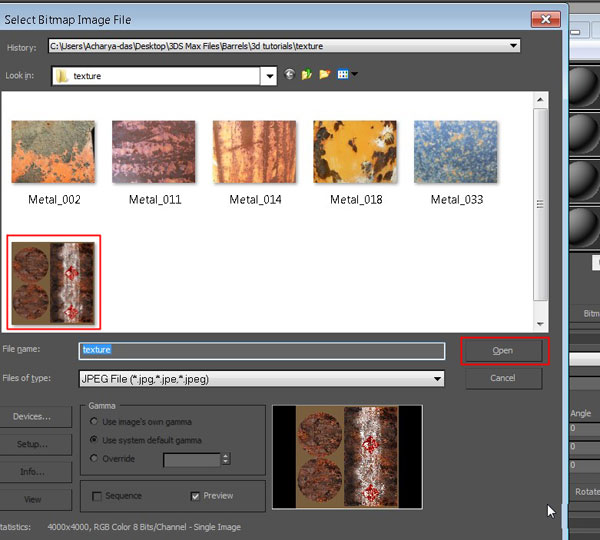Click inside the File name field

pyautogui.click(x=262, y=351)
